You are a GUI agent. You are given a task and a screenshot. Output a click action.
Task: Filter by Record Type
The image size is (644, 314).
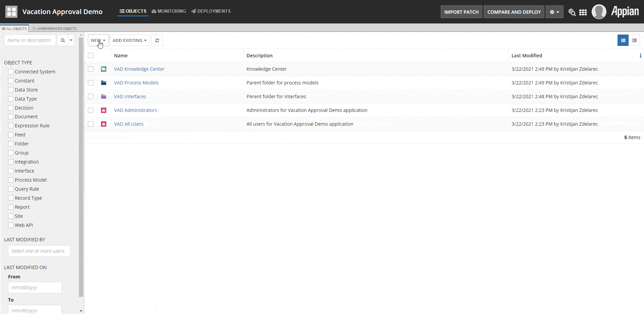11,198
